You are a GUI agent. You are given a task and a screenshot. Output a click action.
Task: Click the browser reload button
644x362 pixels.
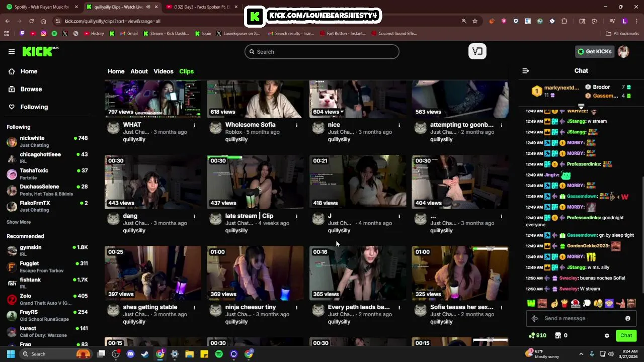coord(31,21)
